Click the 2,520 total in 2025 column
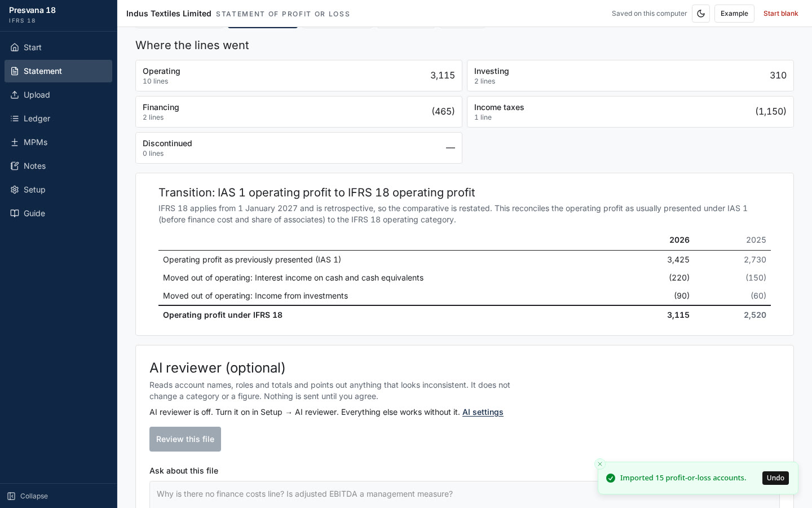The width and height of the screenshot is (812, 508). [755, 315]
